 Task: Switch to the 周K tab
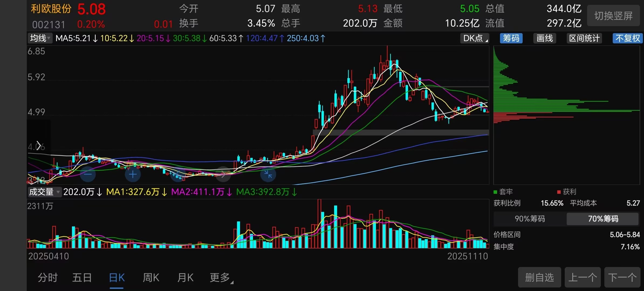pos(151,278)
